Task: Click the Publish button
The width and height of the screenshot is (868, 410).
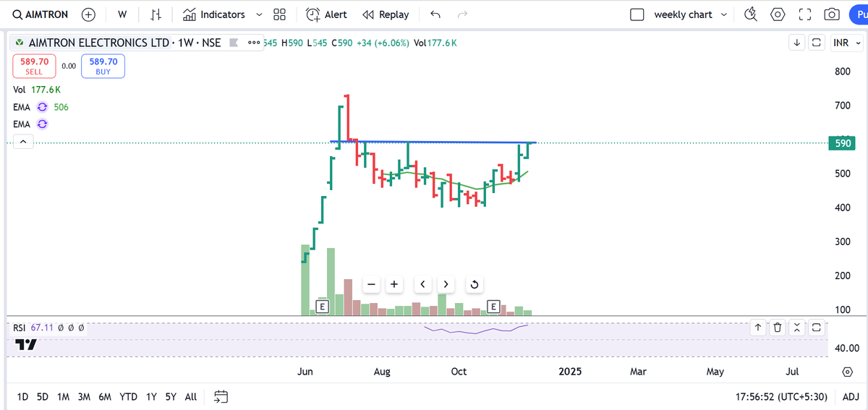Action: pos(858,14)
